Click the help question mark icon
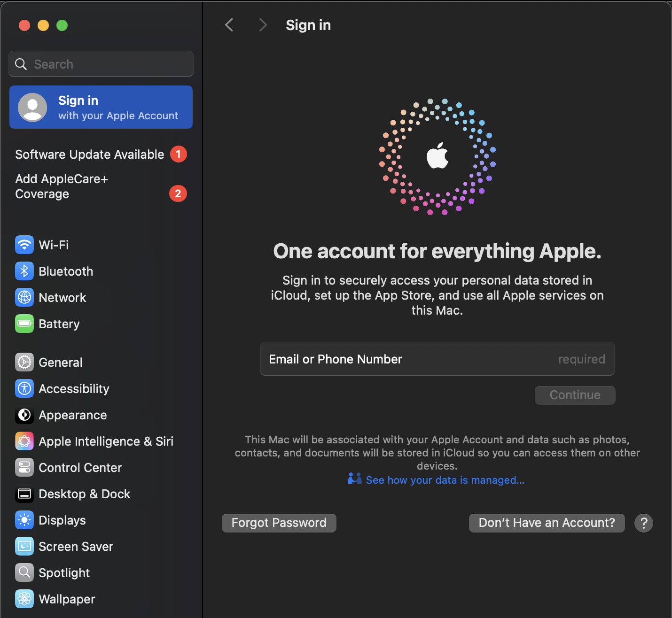The image size is (672, 618). [x=643, y=523]
